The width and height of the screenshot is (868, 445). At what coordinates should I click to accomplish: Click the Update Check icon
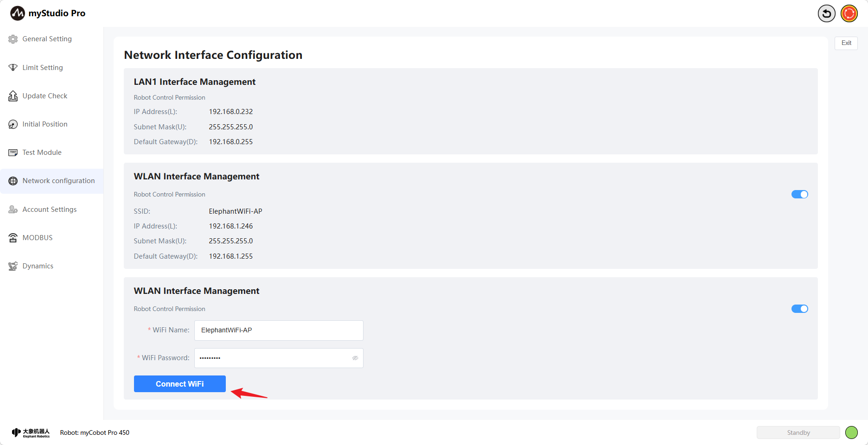13,96
